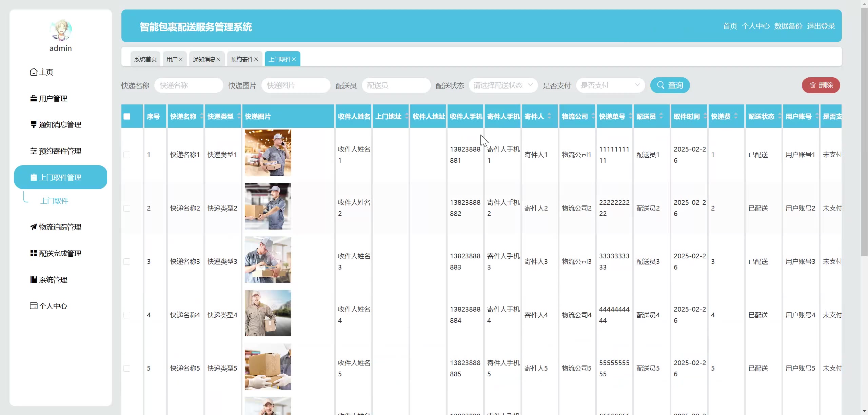Toggle the select-all checkbox in table header
This screenshot has width=868, height=415.
coord(127,117)
